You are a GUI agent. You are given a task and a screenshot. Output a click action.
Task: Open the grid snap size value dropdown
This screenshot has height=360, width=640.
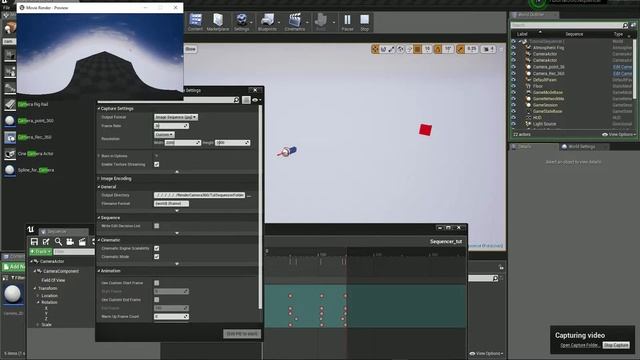(x=427, y=49)
